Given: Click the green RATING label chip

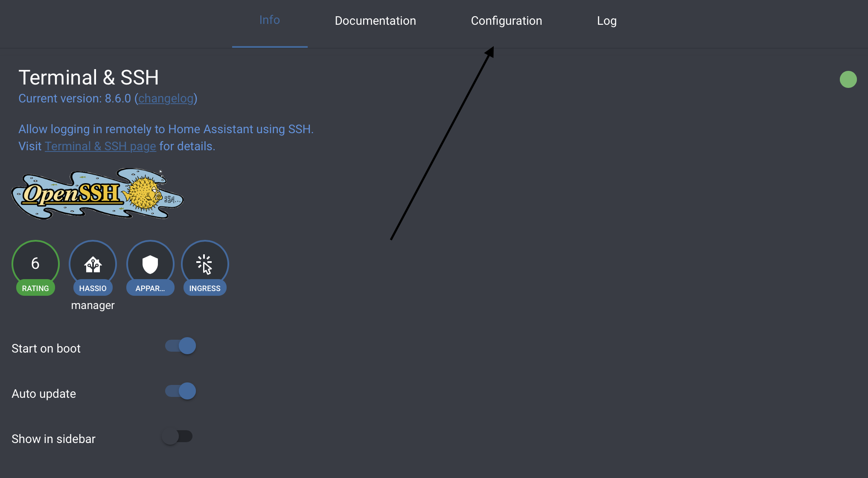Looking at the screenshot, I should (x=35, y=288).
